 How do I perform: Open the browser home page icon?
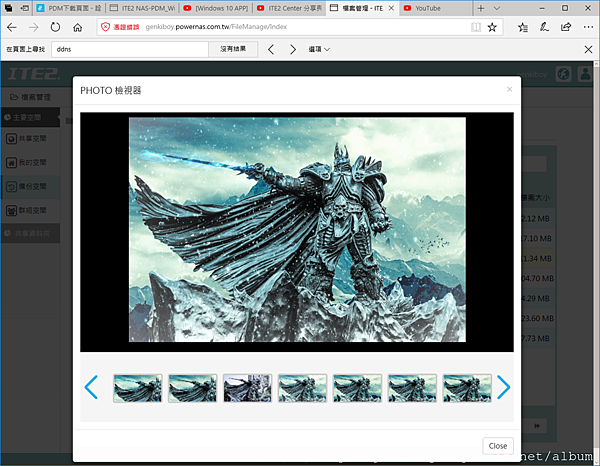[x=78, y=27]
